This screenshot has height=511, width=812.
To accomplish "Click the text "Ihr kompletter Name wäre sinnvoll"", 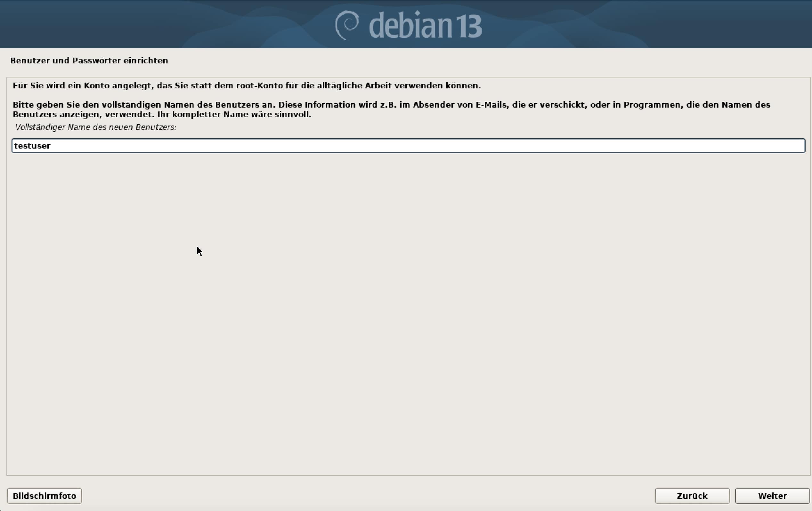I will [x=234, y=114].
